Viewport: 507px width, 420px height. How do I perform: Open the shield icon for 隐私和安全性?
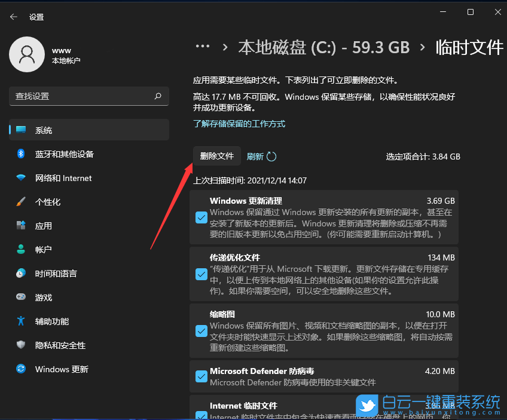point(22,345)
